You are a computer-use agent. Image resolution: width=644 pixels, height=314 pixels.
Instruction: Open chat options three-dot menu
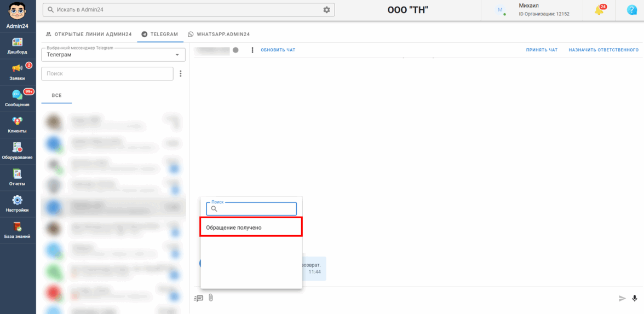(x=252, y=50)
